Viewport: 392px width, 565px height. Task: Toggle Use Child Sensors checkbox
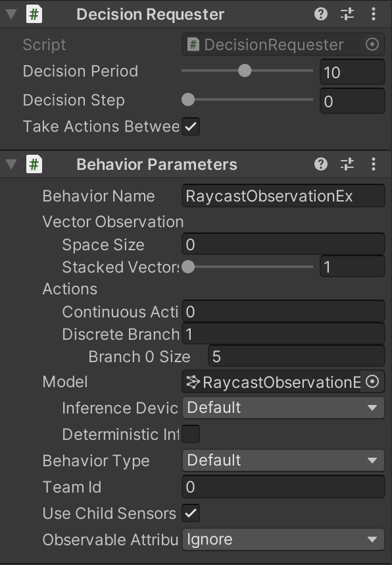coord(191,513)
